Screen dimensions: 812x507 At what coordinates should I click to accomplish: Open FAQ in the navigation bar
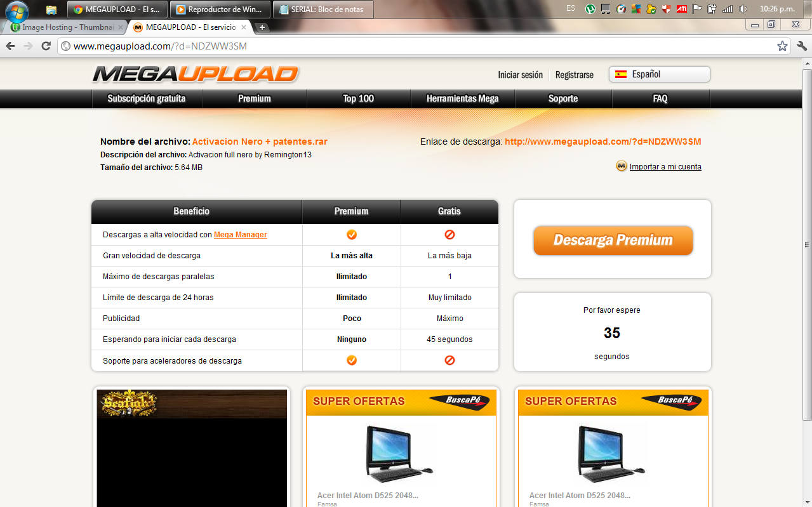point(660,98)
